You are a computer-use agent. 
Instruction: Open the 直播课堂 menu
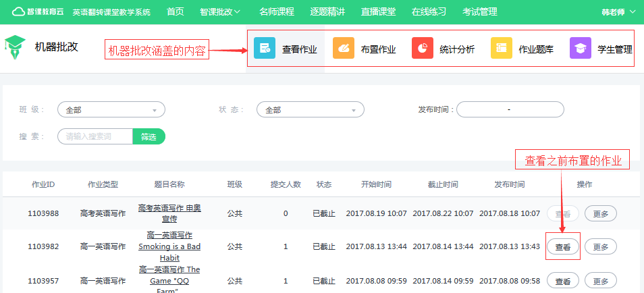tap(378, 12)
